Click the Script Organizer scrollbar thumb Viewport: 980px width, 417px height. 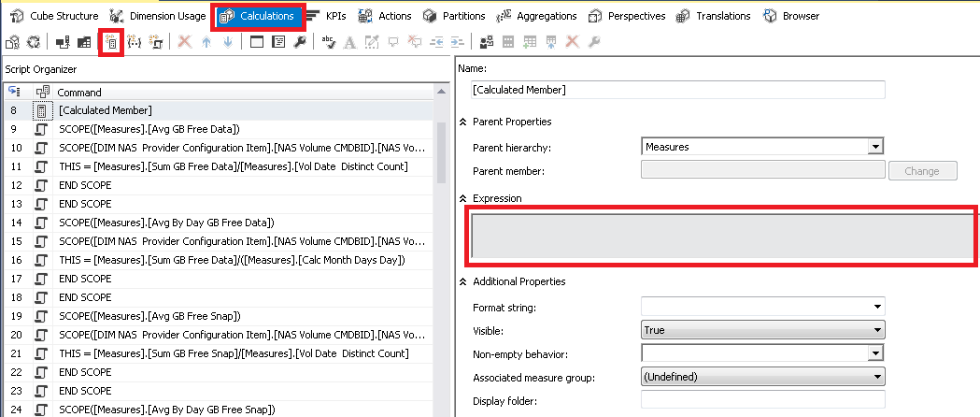click(x=441, y=152)
